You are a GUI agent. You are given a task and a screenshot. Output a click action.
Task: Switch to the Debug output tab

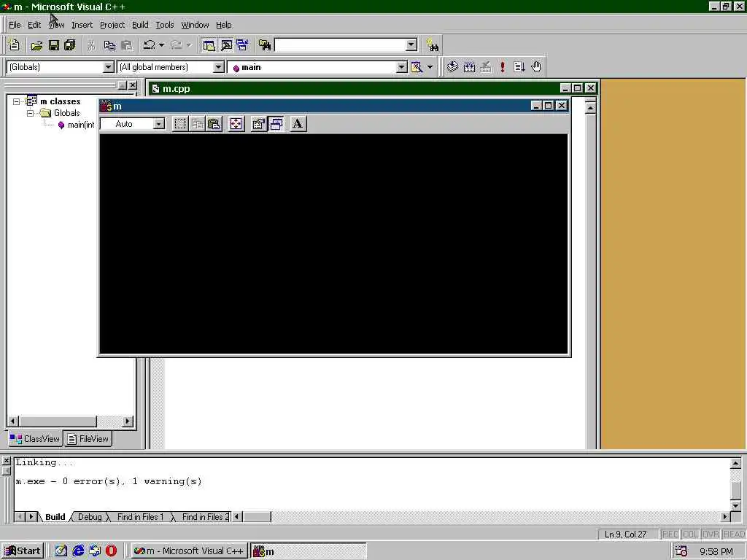[90, 517]
